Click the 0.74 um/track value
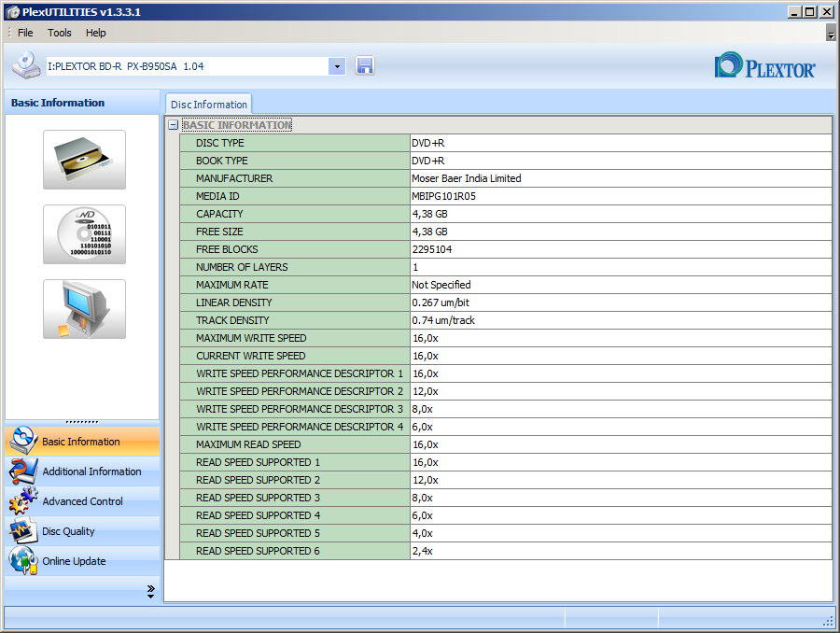This screenshot has height=633, width=840. point(443,320)
